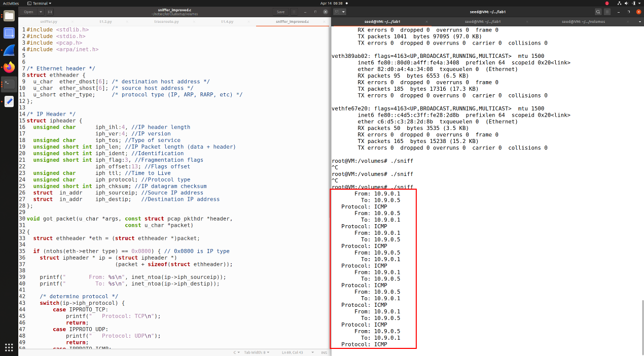644x356 pixels.
Task: Click the new document icon in gedit
Action: pyautogui.click(x=50, y=12)
